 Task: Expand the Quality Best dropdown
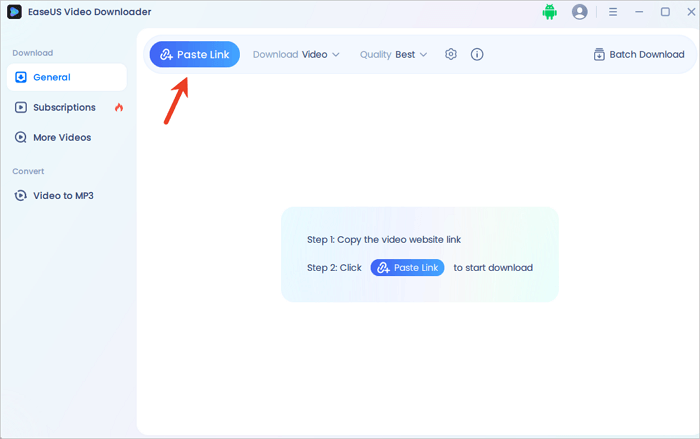[x=393, y=54]
